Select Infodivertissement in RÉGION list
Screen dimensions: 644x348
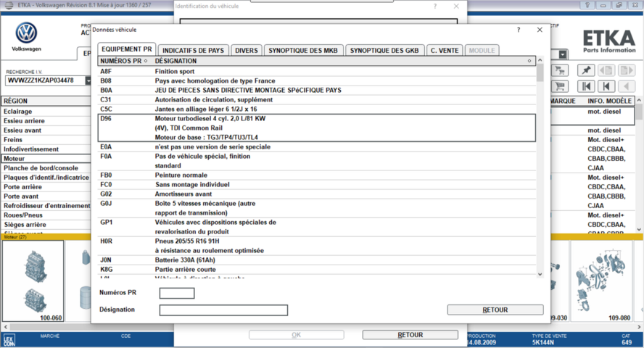pos(46,149)
